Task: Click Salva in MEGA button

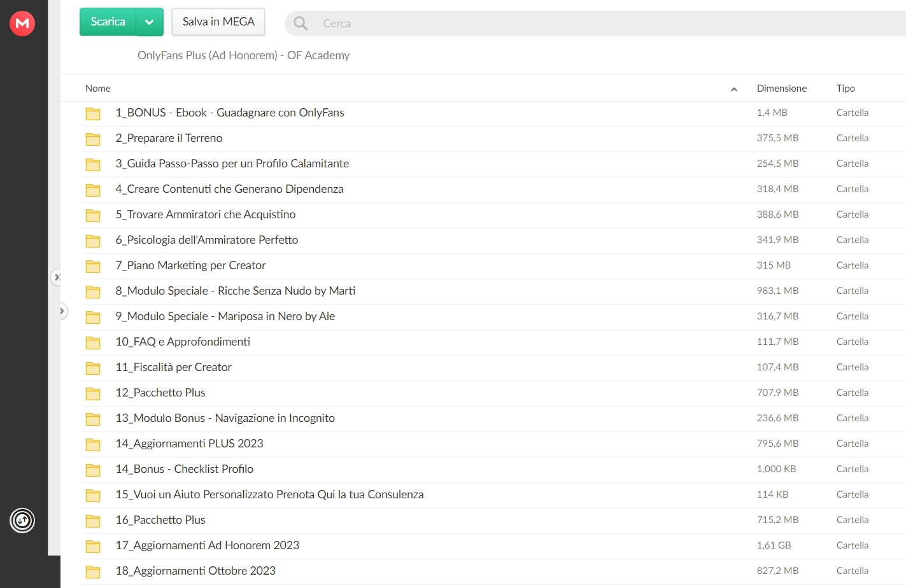Action: 218,22
